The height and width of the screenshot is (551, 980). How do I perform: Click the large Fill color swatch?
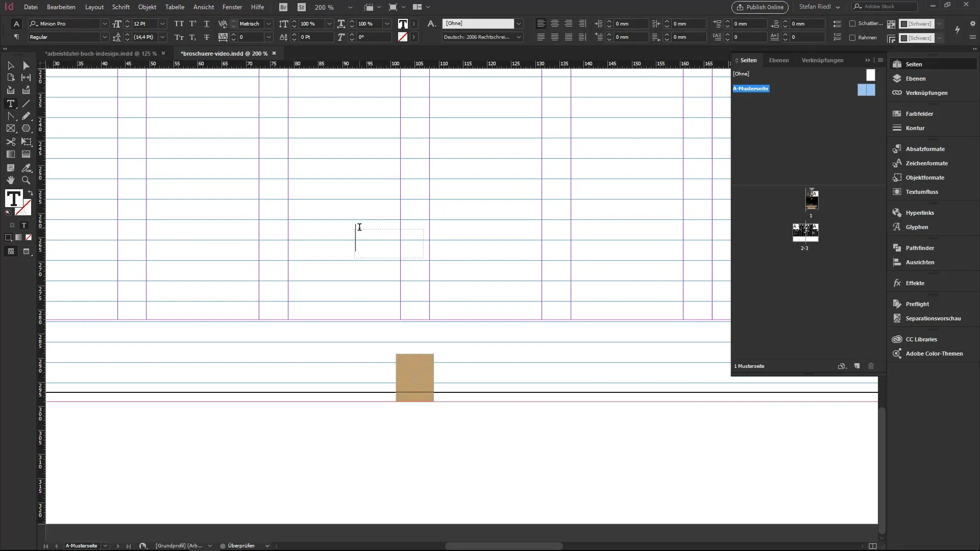click(13, 198)
